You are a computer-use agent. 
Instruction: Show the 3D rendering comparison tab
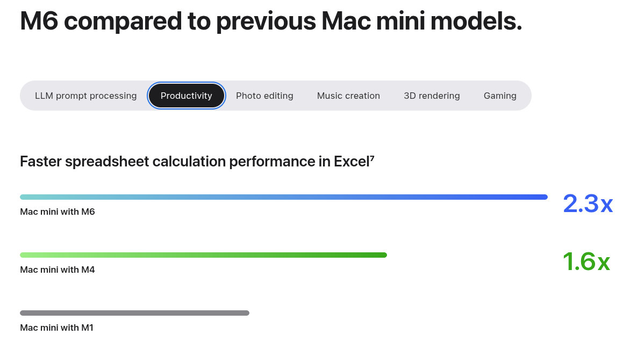click(432, 96)
